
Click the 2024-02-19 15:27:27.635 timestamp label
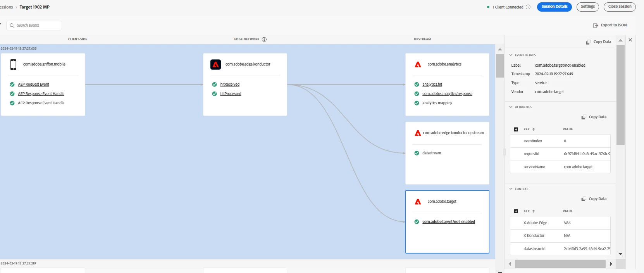tap(19, 49)
